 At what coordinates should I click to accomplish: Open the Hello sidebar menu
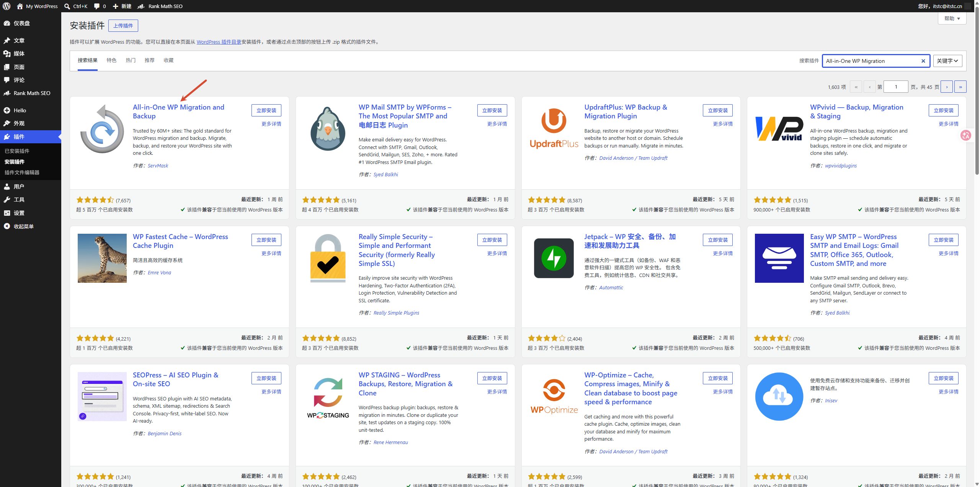[31, 110]
